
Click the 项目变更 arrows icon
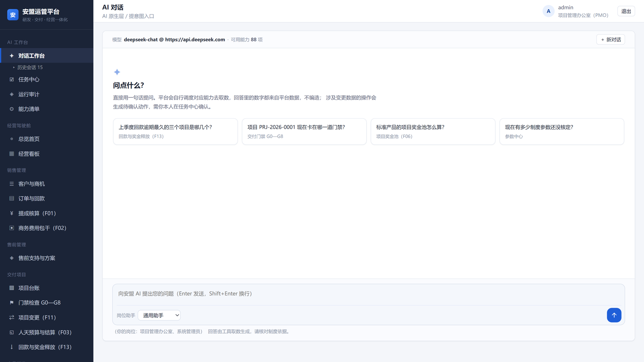click(x=12, y=317)
